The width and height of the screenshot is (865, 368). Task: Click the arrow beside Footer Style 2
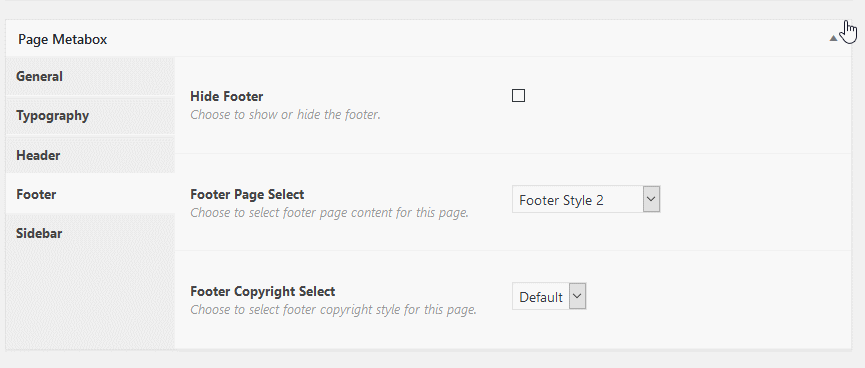(x=652, y=199)
